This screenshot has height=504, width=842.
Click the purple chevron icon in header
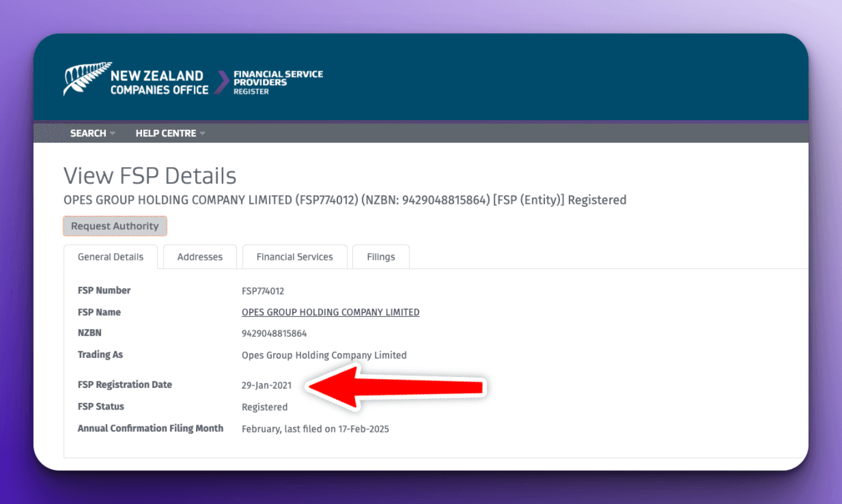pos(222,82)
